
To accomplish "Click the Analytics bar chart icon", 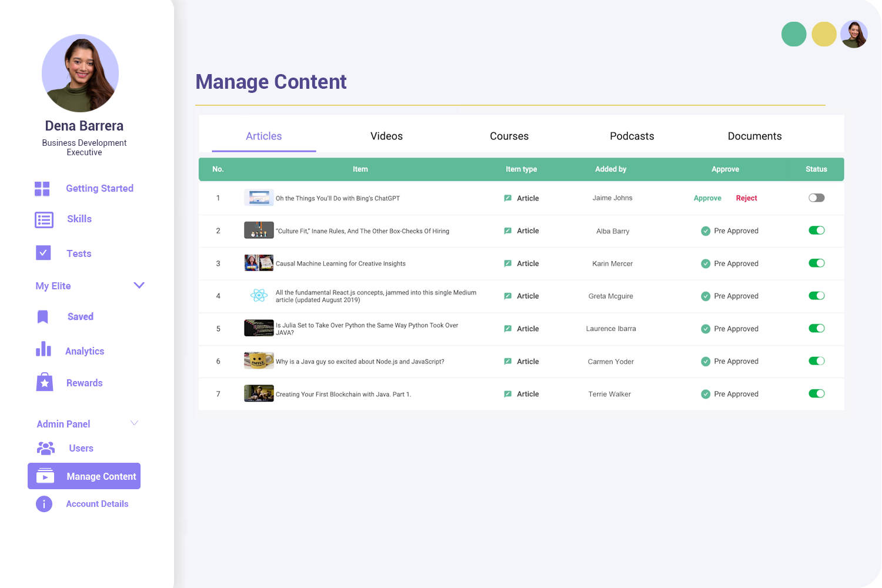I will [x=44, y=349].
